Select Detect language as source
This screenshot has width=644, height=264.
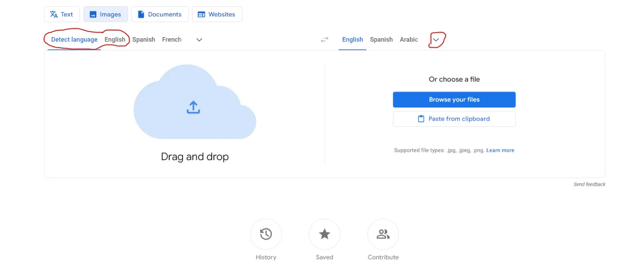coord(74,39)
